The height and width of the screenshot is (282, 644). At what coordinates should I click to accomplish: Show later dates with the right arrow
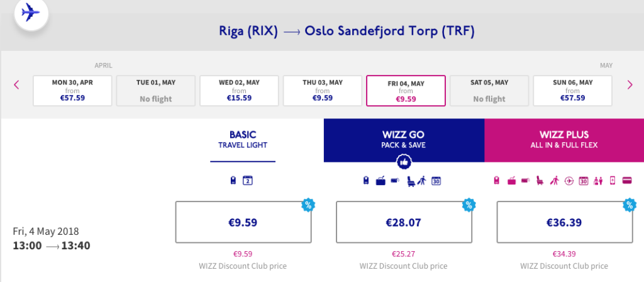pyautogui.click(x=630, y=85)
